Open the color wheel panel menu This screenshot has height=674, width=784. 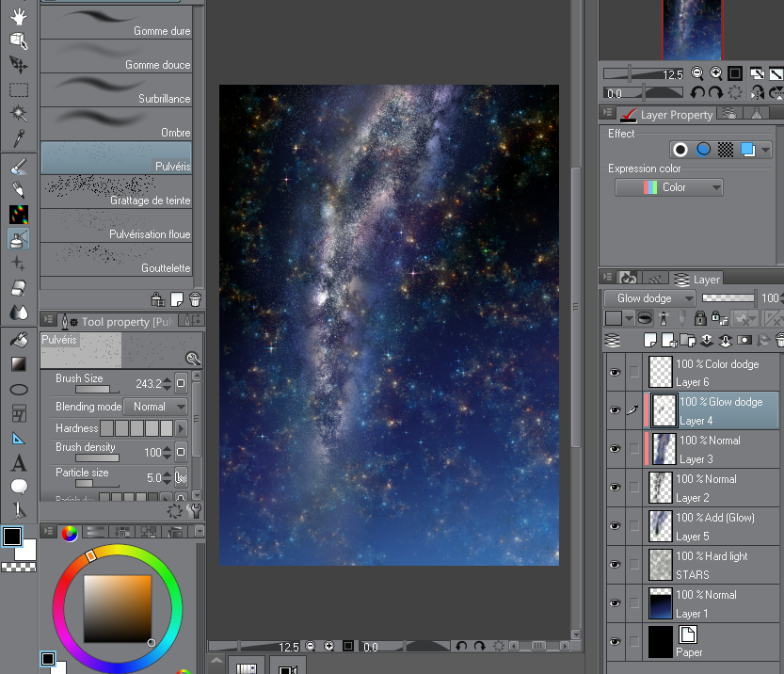tap(48, 531)
